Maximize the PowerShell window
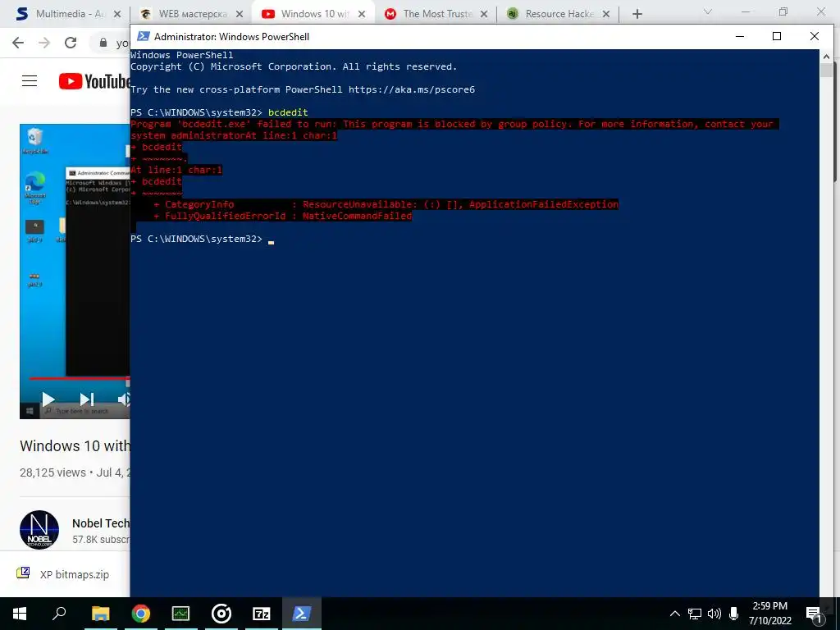Viewport: 840px width, 630px height. click(x=777, y=36)
